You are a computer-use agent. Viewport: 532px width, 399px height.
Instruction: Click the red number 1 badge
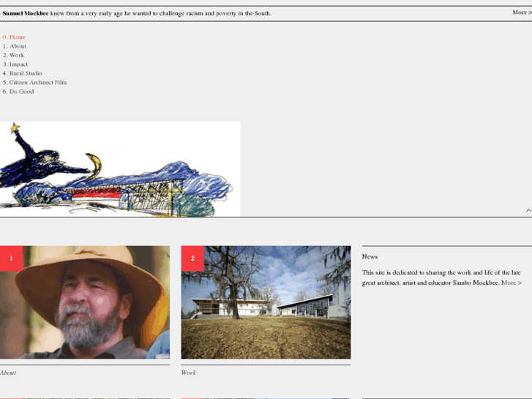pos(11,258)
